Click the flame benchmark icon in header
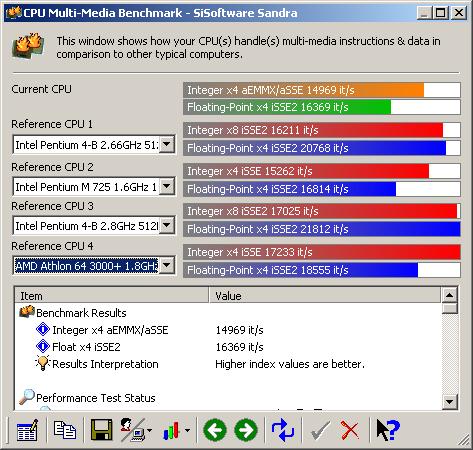 28,46
